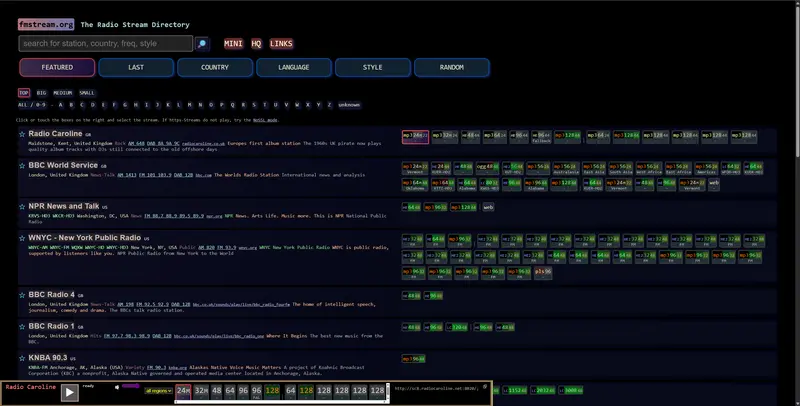The height and width of the screenshot is (406, 800).
Task: Star the KNBA 90.3 station
Action: point(22,359)
